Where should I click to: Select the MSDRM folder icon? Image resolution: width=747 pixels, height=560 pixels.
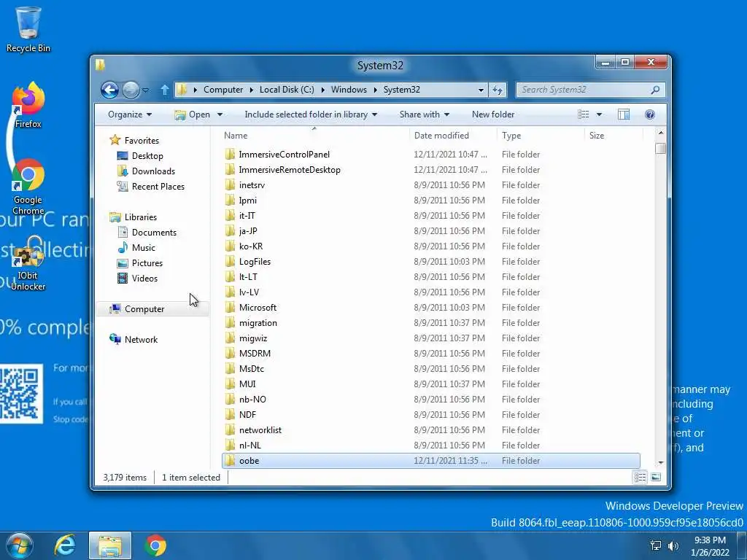pyautogui.click(x=230, y=353)
